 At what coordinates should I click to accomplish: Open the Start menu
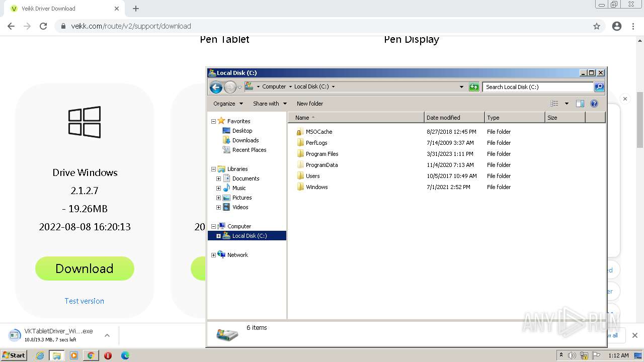click(14, 355)
